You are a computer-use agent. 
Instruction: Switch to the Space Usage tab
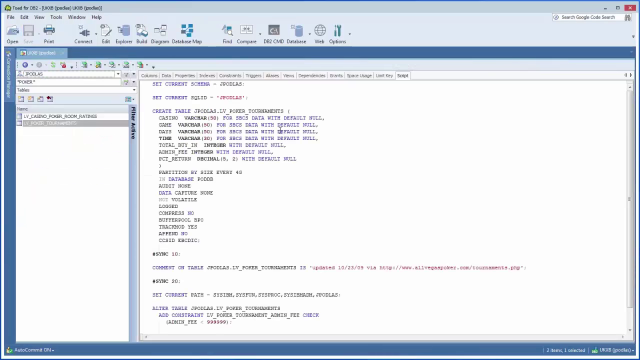359,76
